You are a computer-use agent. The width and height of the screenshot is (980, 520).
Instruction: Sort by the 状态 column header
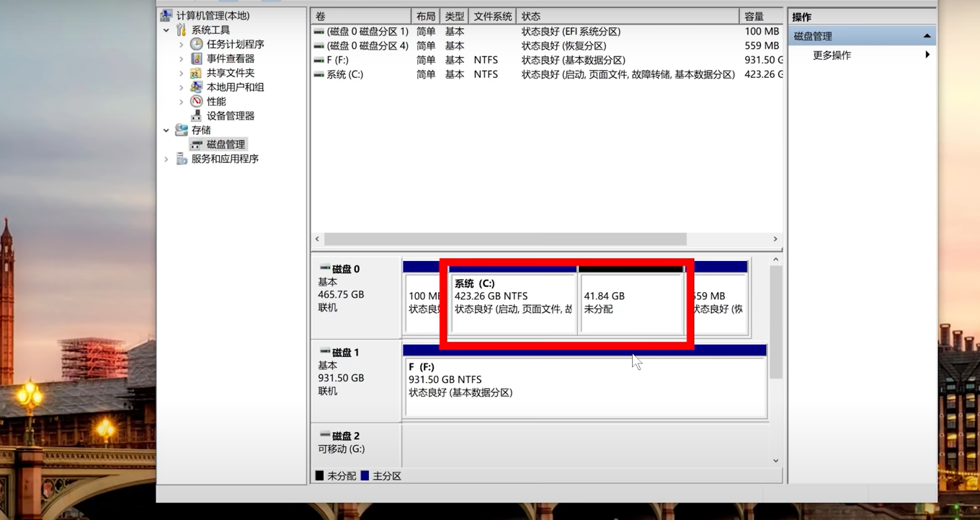(628, 16)
